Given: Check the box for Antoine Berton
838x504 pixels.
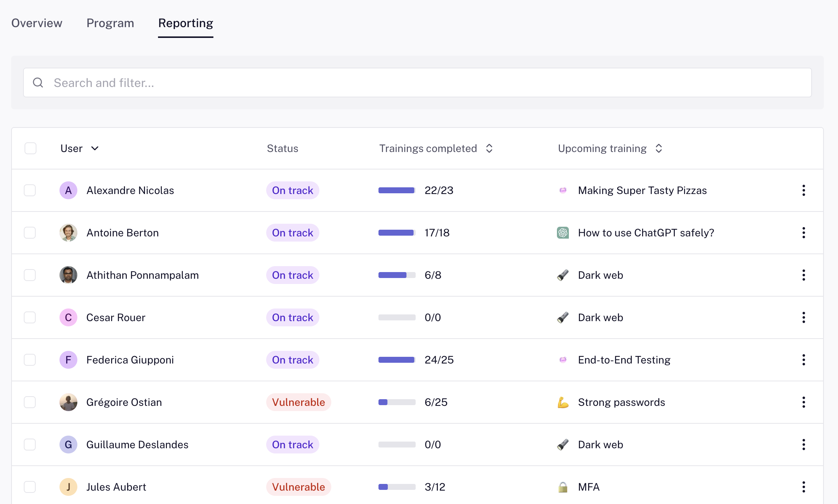Looking at the screenshot, I should (x=30, y=233).
